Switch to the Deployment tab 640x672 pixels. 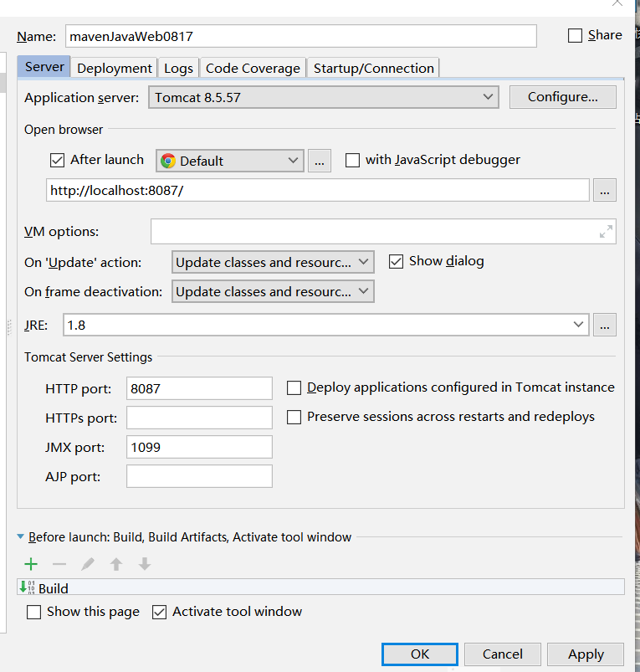click(x=115, y=68)
